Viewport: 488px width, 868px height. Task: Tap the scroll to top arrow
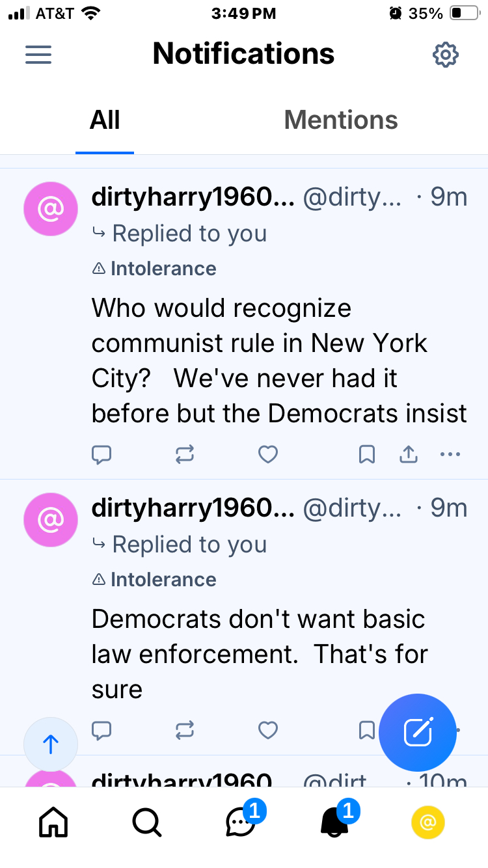click(51, 744)
